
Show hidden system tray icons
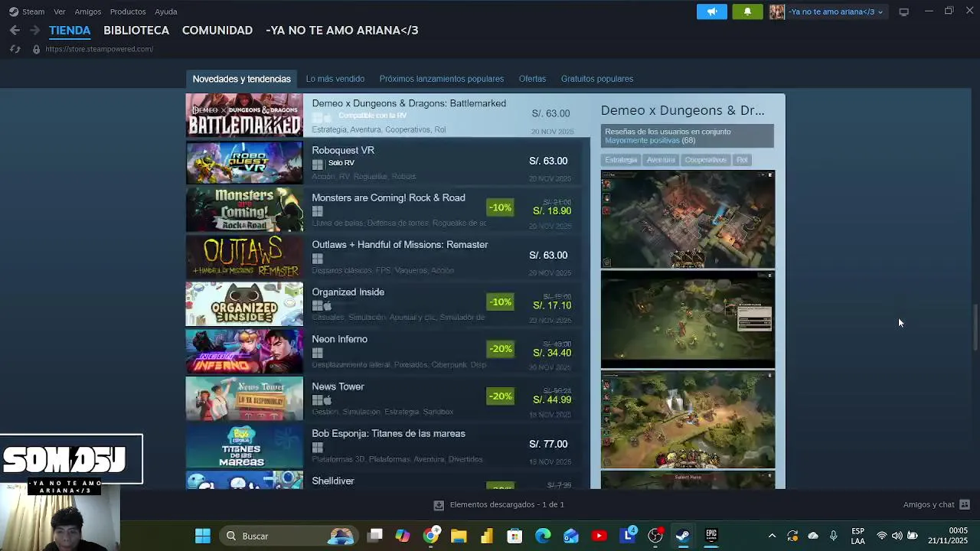tap(772, 536)
